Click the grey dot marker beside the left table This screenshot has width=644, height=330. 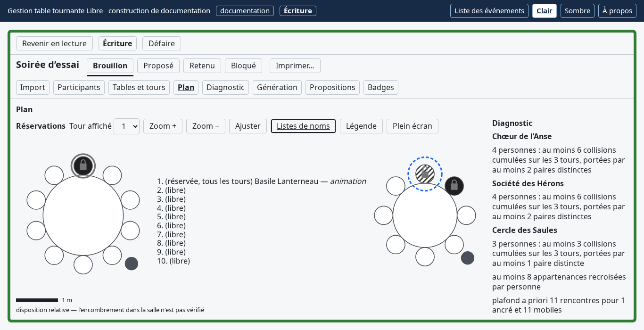[132, 264]
